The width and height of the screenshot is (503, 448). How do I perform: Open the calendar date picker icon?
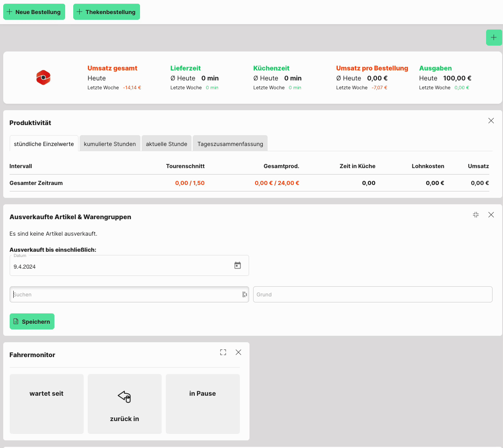(237, 265)
